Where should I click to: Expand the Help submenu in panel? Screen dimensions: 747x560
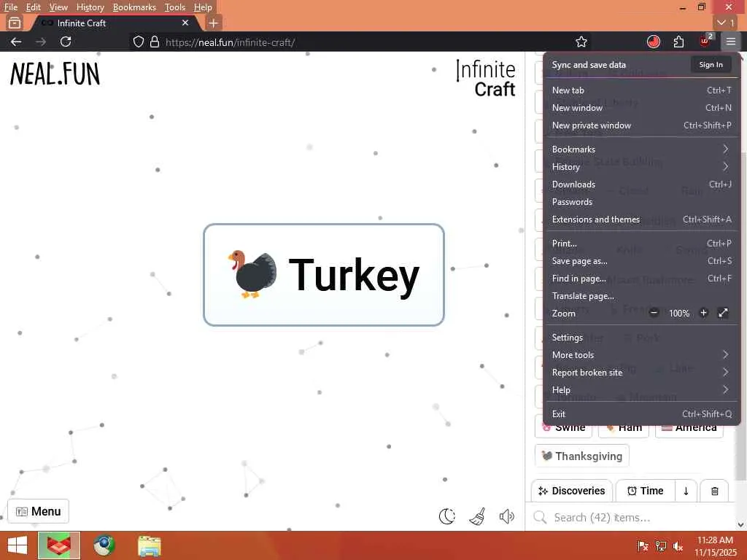[642, 389]
